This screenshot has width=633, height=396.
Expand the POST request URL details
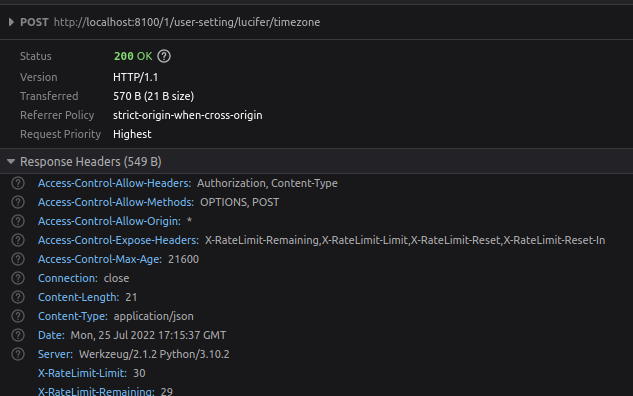tap(11, 22)
